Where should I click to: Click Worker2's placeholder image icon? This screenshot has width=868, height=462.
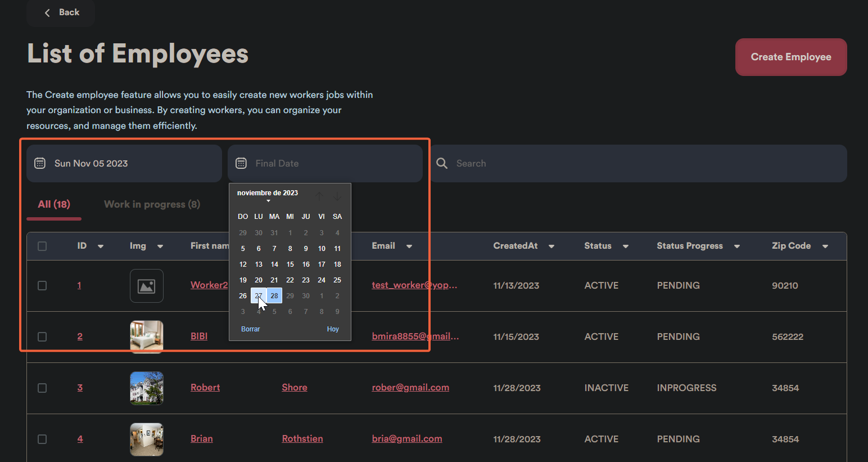(x=147, y=286)
